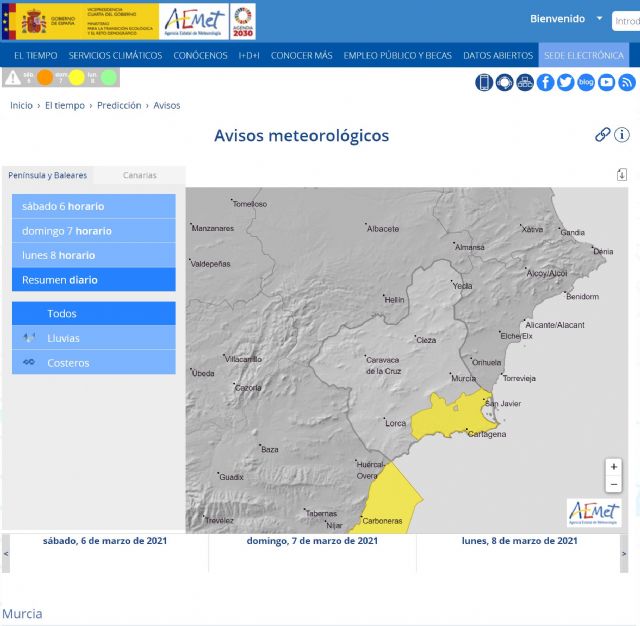Filter warnings by Costeros
Image resolution: width=640 pixels, height=626 pixels.
94,362
